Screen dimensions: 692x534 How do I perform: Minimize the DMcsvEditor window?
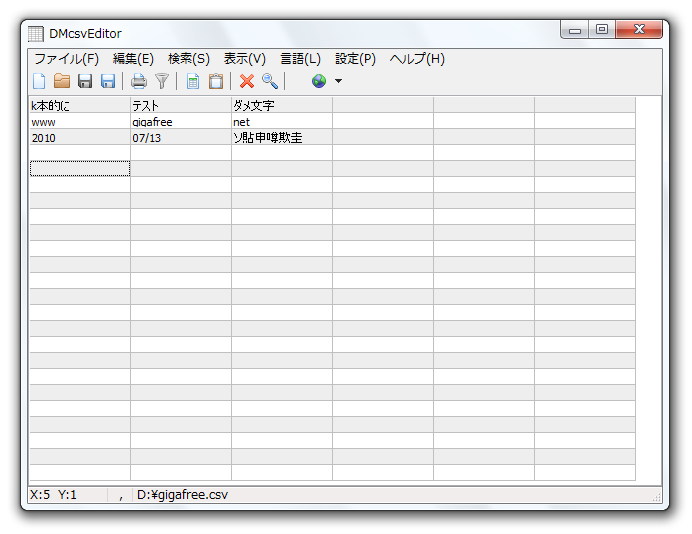click(575, 30)
